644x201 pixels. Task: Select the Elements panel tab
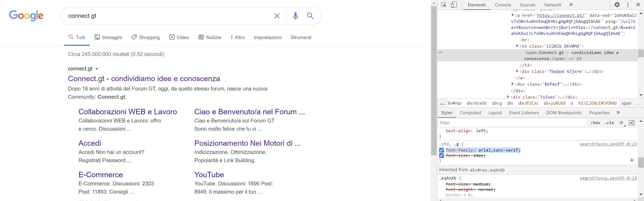pyautogui.click(x=477, y=5)
